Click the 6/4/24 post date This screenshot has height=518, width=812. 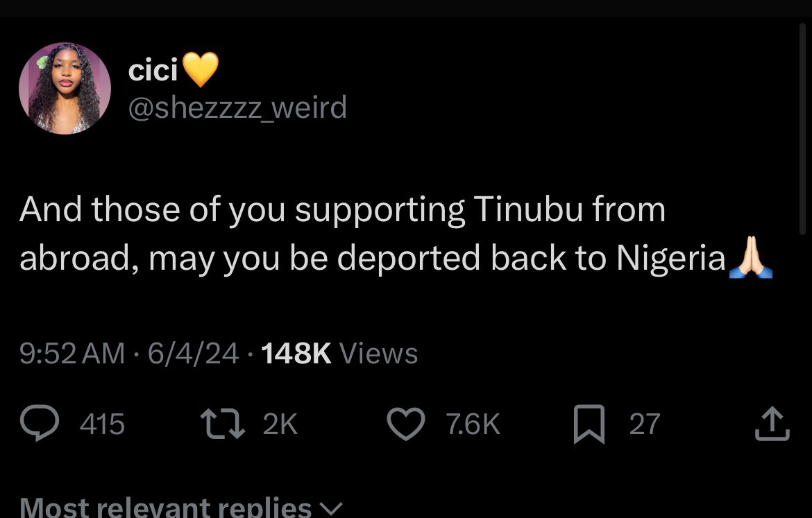[193, 354]
